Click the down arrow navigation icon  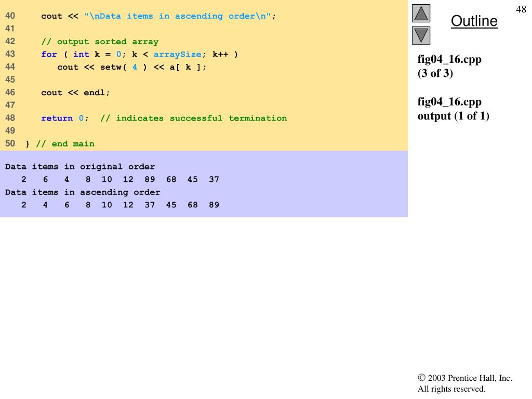(421, 35)
